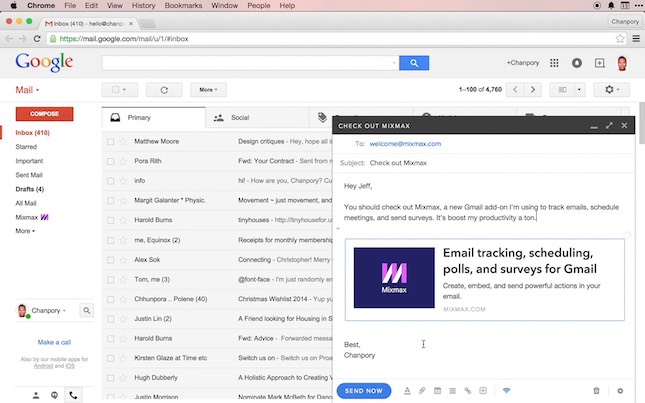Click the Compose button
Image resolution: width=645 pixels, height=403 pixels.
(x=38, y=114)
